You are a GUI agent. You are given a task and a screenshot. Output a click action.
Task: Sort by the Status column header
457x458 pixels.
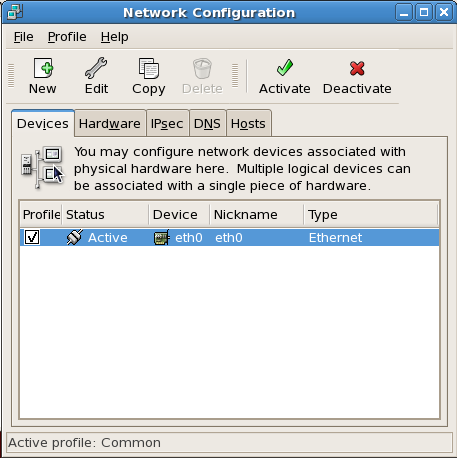(x=105, y=215)
